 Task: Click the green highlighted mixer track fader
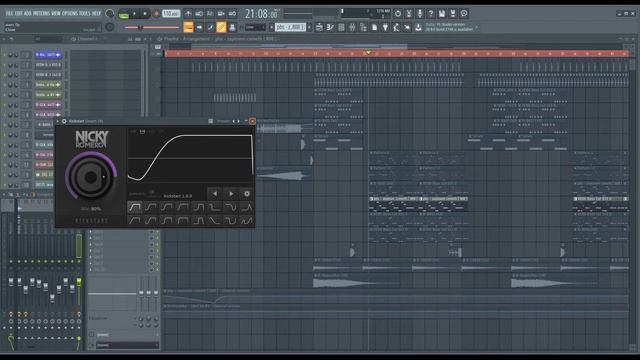[79, 282]
